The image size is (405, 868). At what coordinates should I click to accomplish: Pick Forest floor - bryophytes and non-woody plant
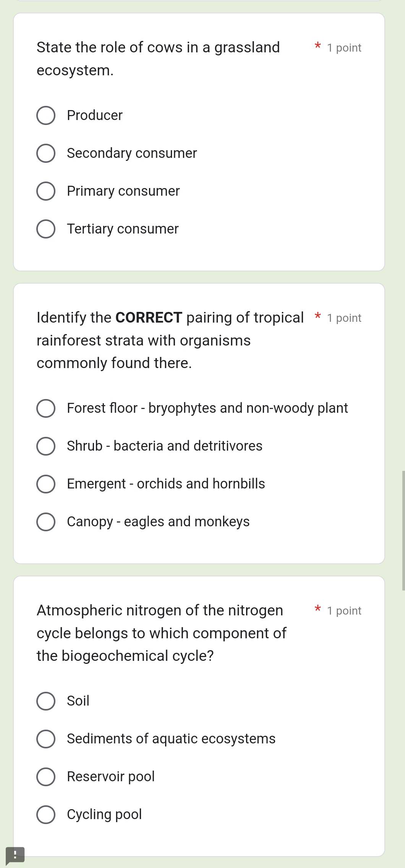(x=46, y=408)
